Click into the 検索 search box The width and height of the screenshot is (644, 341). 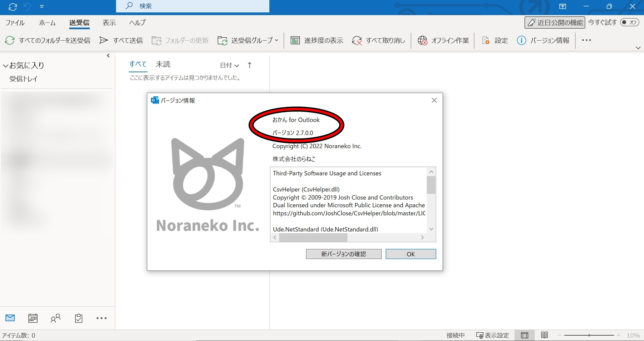click(193, 6)
